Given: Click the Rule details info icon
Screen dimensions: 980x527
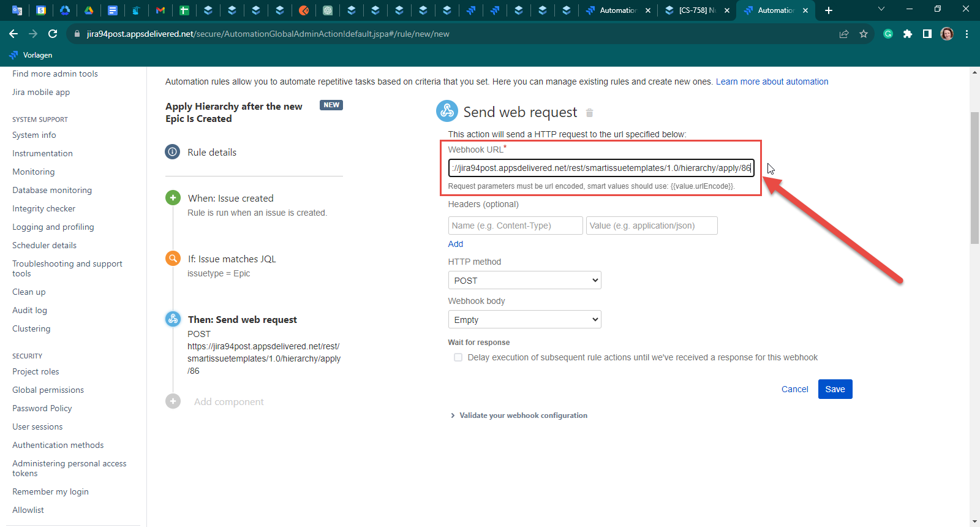Looking at the screenshot, I should click(x=173, y=152).
